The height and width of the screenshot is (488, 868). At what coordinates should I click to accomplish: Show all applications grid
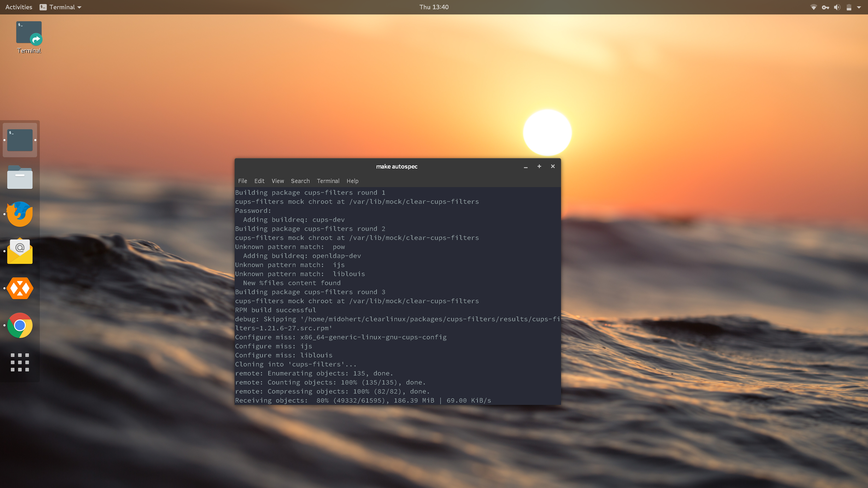pos(20,362)
